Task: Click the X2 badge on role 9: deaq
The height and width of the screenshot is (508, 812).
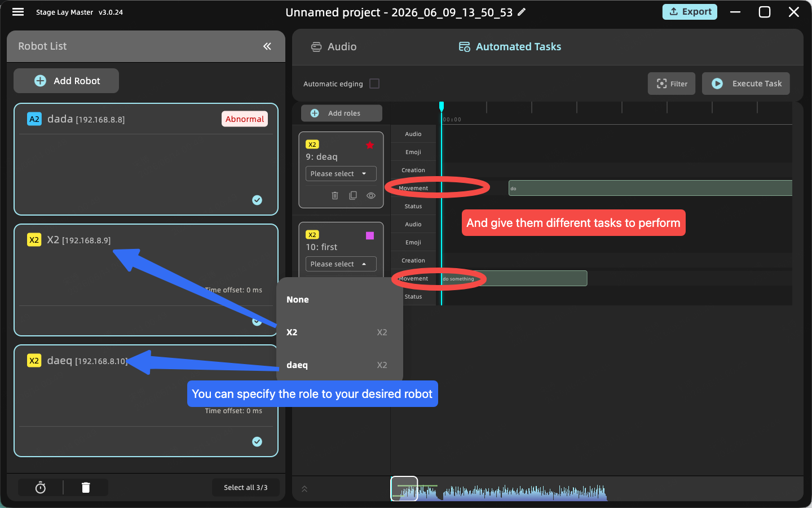Action: [x=312, y=144]
